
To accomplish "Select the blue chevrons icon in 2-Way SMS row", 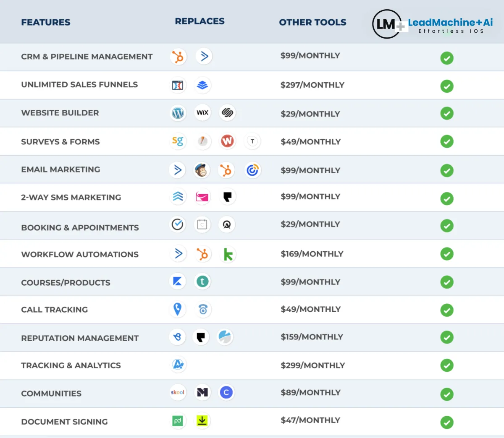I will pyautogui.click(x=178, y=196).
